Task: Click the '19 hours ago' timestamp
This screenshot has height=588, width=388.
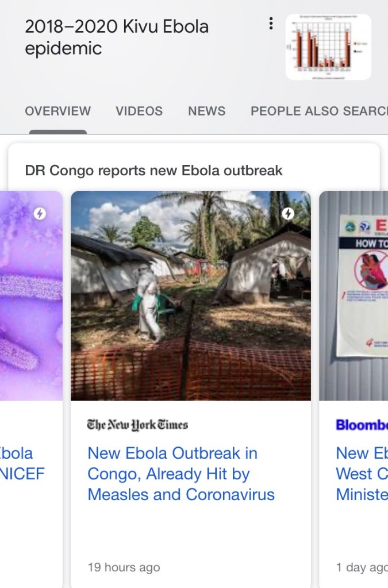Action: 124,567
